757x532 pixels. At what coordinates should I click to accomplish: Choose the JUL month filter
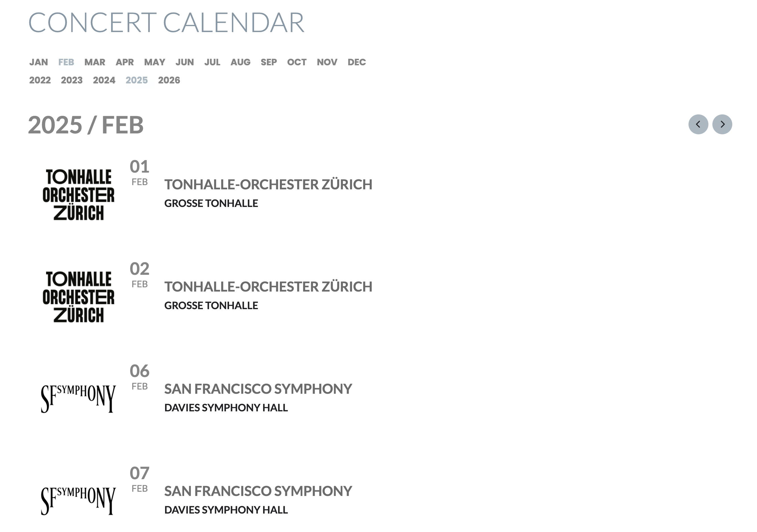[212, 62]
